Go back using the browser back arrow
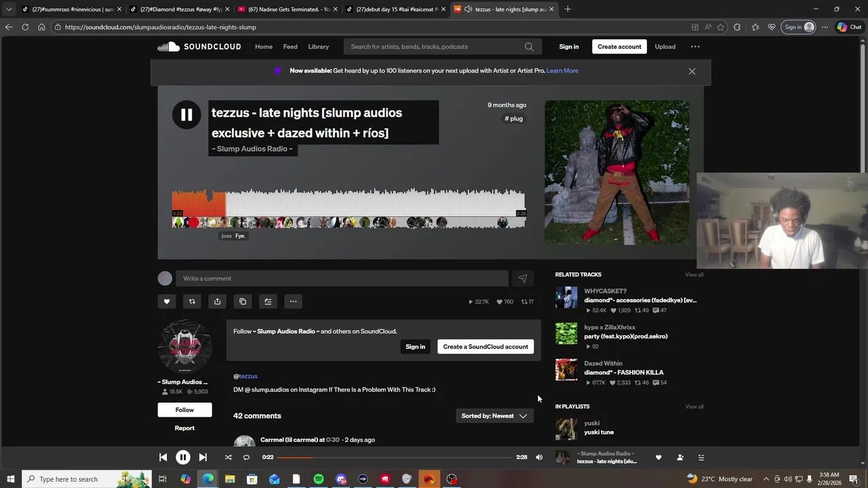Viewport: 868px width, 488px height. click(x=8, y=27)
